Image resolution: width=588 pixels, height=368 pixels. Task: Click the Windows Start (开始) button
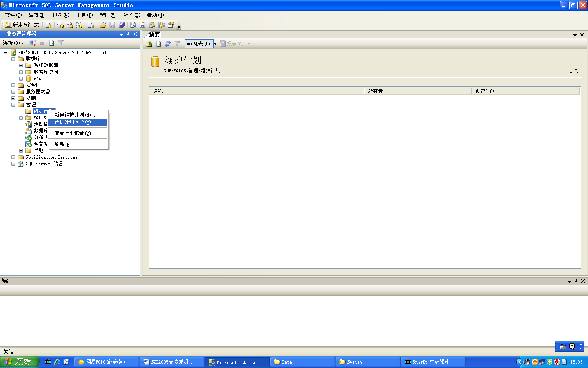19,361
